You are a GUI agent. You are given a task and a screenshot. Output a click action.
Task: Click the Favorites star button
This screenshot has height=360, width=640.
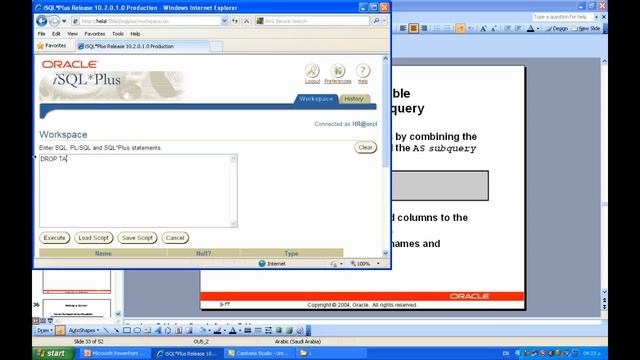(51, 46)
